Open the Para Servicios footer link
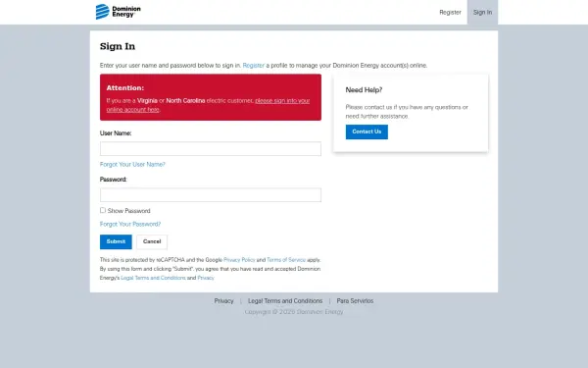Image resolution: width=588 pixels, height=368 pixels. click(x=355, y=301)
